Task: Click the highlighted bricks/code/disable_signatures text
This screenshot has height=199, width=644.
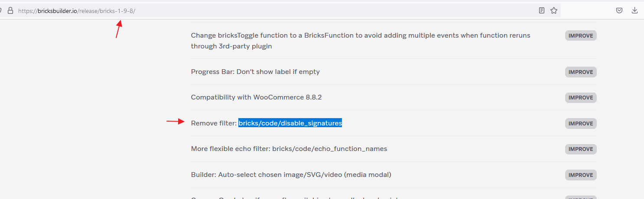Action: [x=290, y=123]
